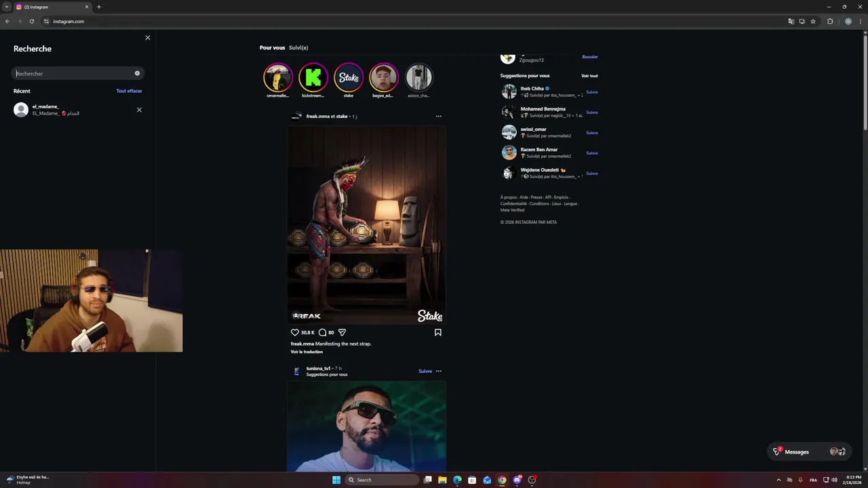Open Discord from the taskbar
Screen dimensions: 868x488
click(517, 480)
